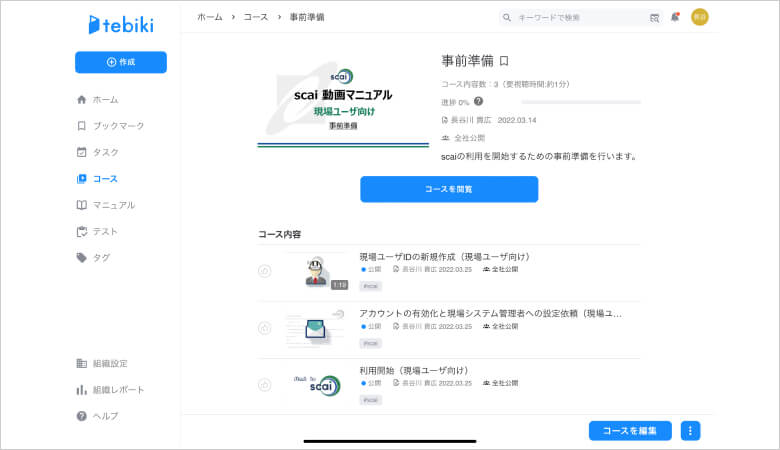780x450 pixels.
Task: Open 利用開始（現場ユーザ向け） manual title
Action: [415, 370]
